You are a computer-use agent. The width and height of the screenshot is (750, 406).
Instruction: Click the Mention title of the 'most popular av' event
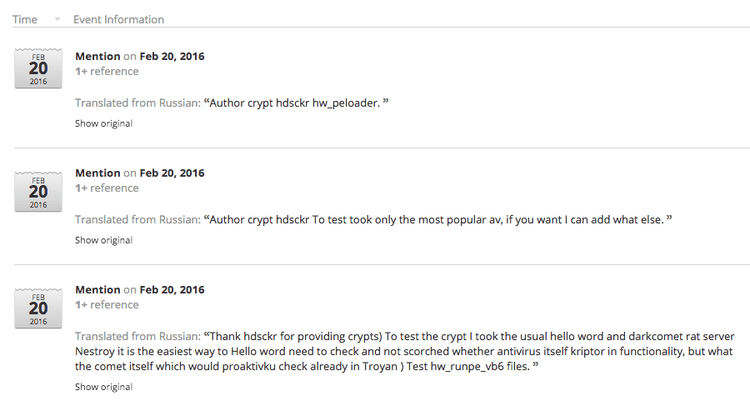98,173
